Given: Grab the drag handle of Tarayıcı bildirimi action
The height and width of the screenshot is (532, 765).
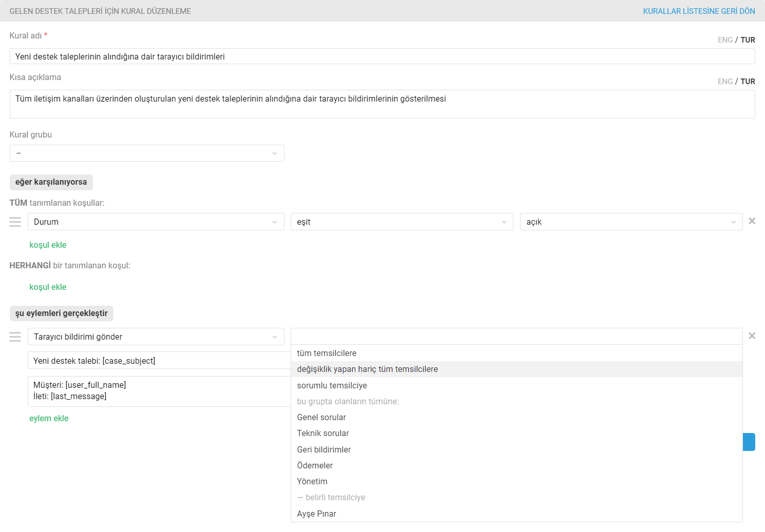Looking at the screenshot, I should coord(15,337).
